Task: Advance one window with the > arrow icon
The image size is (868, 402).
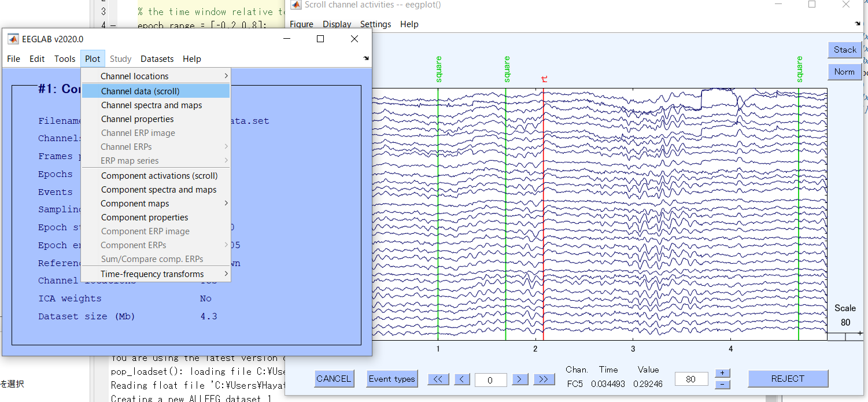Action: pos(520,379)
